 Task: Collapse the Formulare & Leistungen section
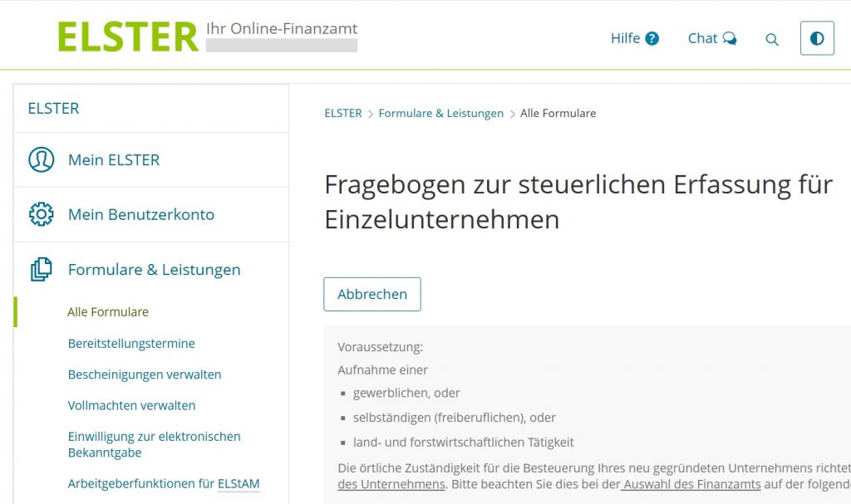click(x=154, y=270)
